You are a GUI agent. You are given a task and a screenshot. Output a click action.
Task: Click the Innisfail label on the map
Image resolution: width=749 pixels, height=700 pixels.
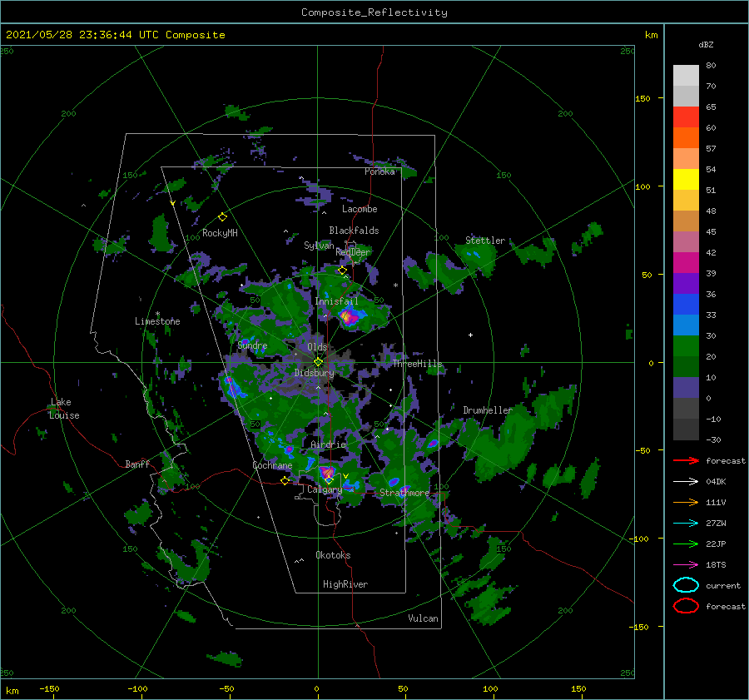(x=336, y=301)
